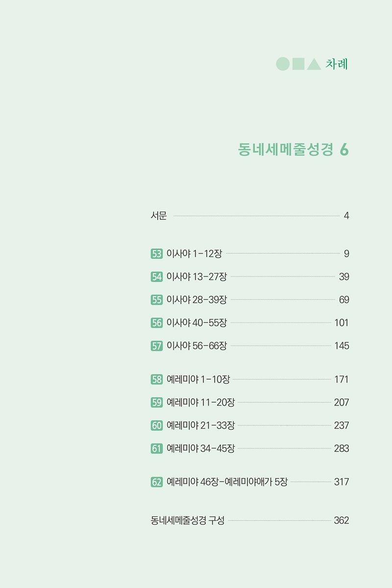
Task: Open 이사야 1-12장 chapter entry
Action: pyautogui.click(x=250, y=254)
